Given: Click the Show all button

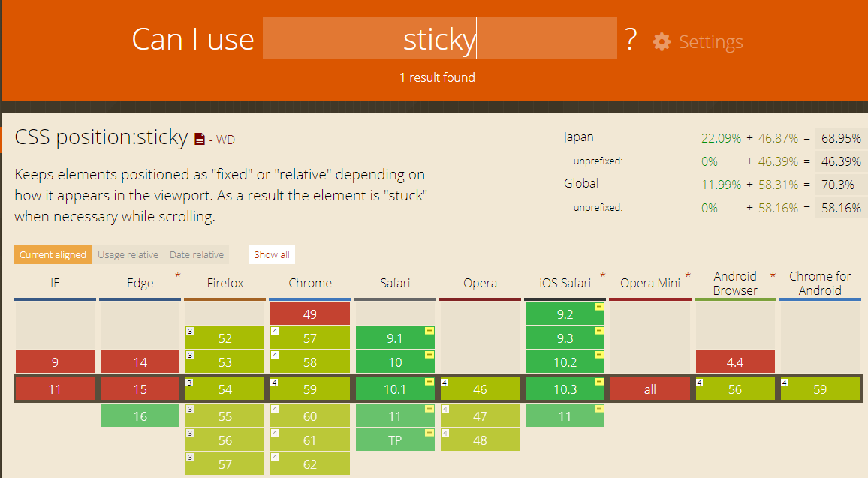Looking at the screenshot, I should tap(271, 254).
